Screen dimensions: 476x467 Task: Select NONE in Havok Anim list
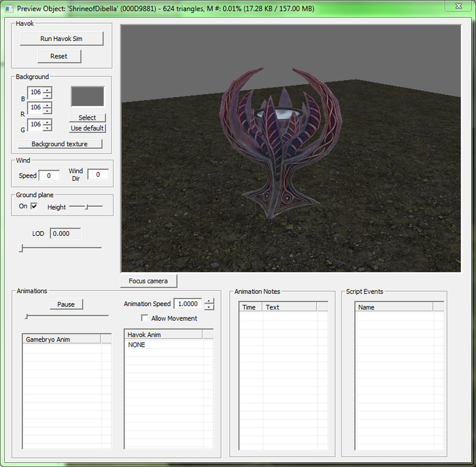(x=137, y=345)
